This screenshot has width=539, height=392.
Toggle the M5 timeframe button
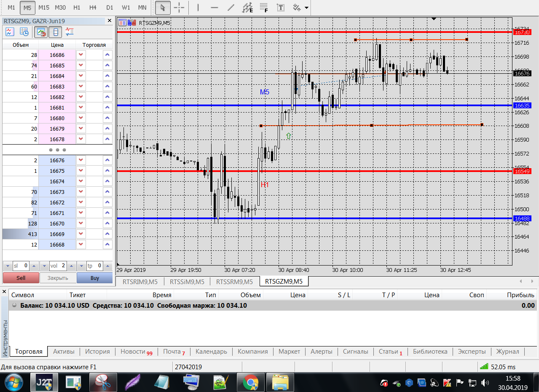click(27, 8)
